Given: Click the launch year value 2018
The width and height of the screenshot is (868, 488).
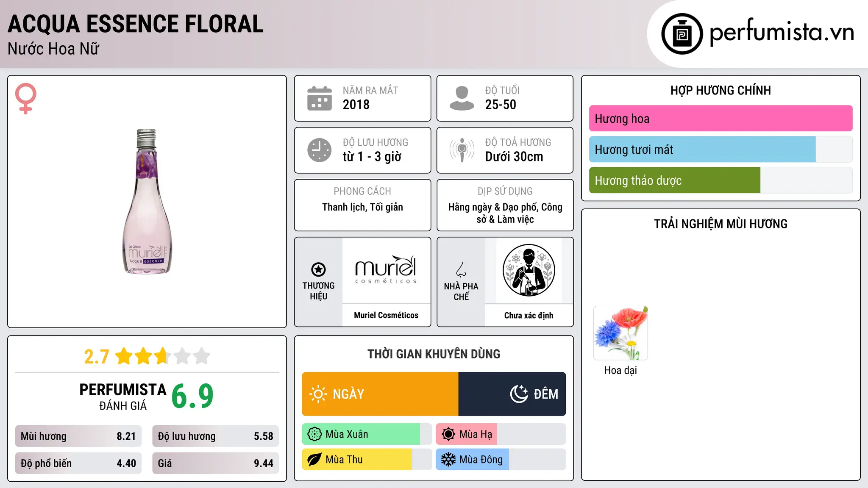Looking at the screenshot, I should click(356, 105).
